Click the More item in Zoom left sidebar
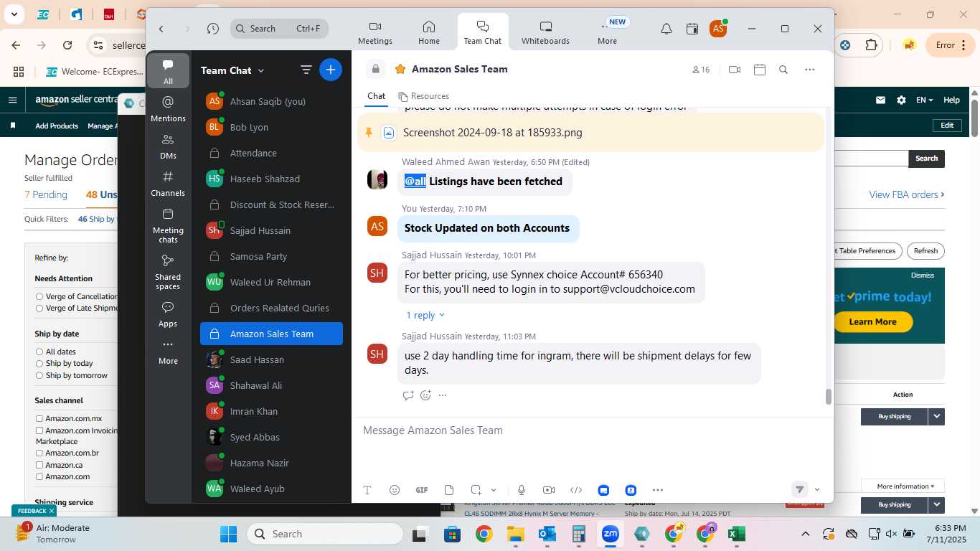This screenshot has width=980, height=551. (x=168, y=352)
